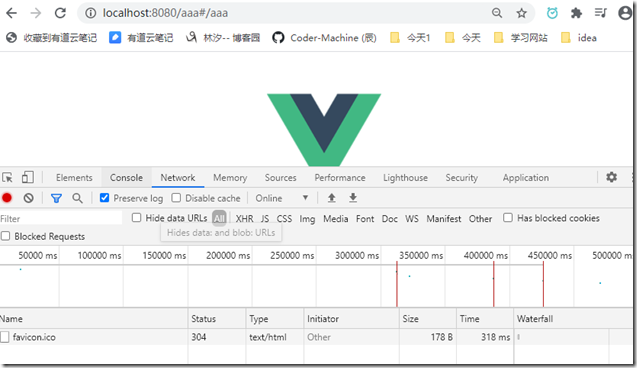Open the Performance tab
Screen dimensions: 637x368
(x=340, y=178)
